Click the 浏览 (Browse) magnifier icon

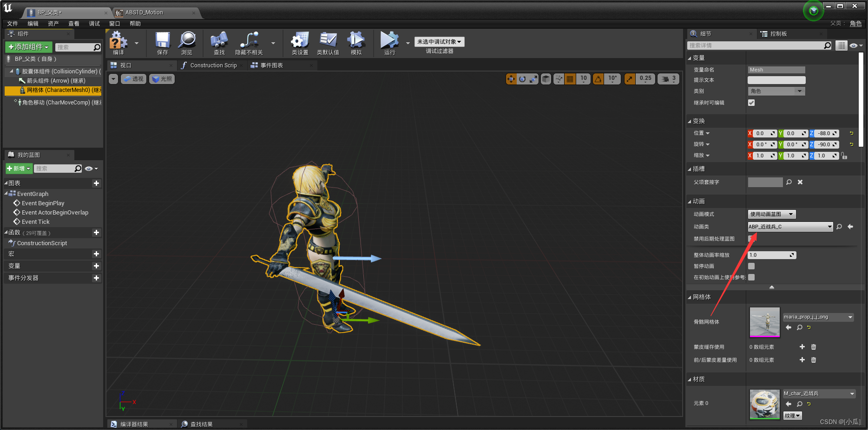[x=187, y=40]
